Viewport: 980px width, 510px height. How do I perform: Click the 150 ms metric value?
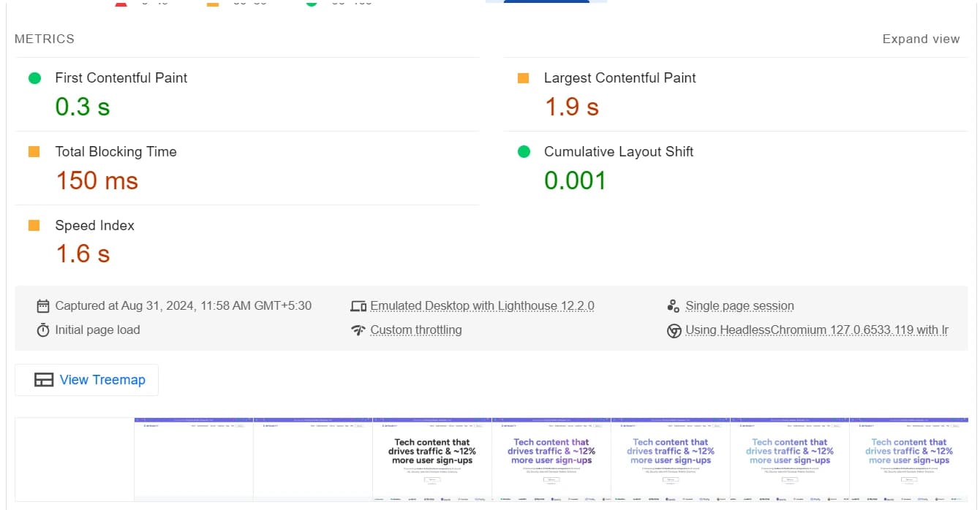coord(97,181)
